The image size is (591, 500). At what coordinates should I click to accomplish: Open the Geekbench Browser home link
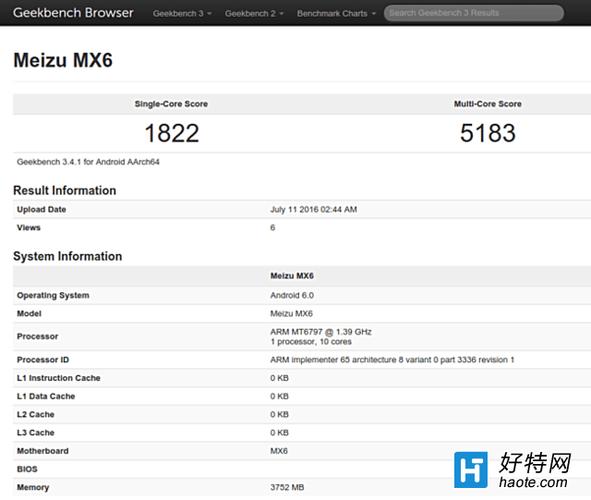pos(73,13)
